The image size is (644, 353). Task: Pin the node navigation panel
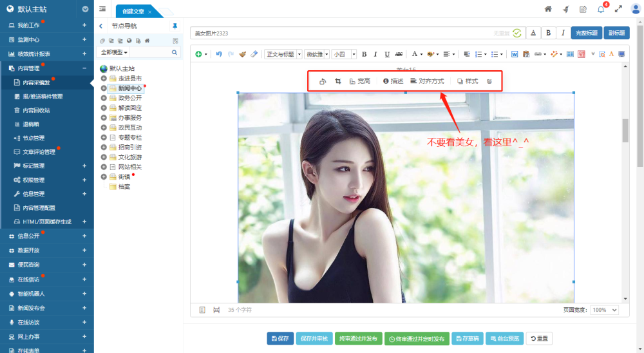(175, 26)
